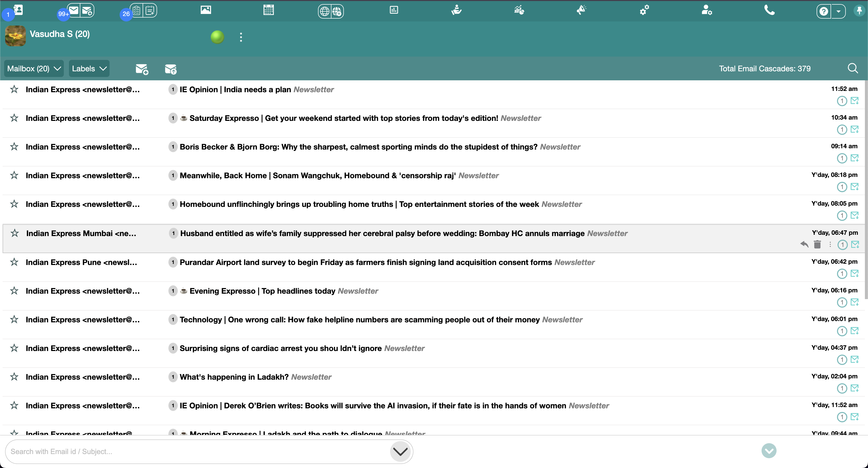868x468 pixels.
Task: Open the Mailbox (20) dropdown
Action: pyautogui.click(x=33, y=68)
